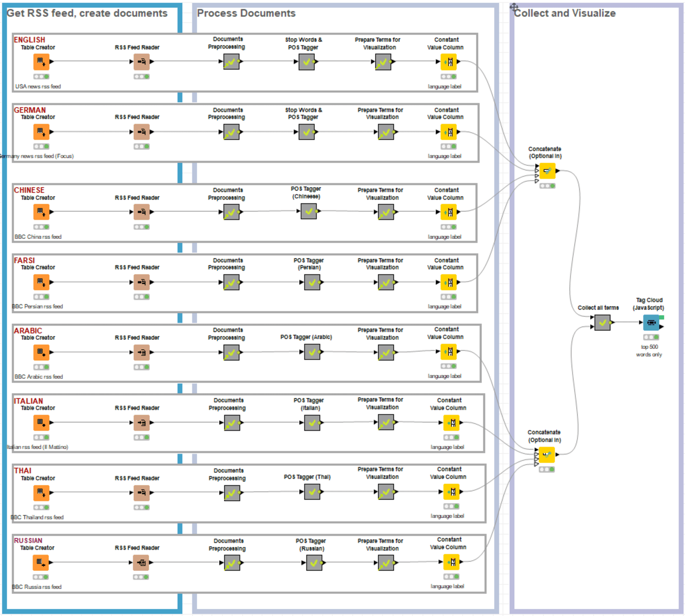685x616 pixels.
Task: Click the 'BBC Thailand rss feed' label
Action: pyautogui.click(x=37, y=517)
